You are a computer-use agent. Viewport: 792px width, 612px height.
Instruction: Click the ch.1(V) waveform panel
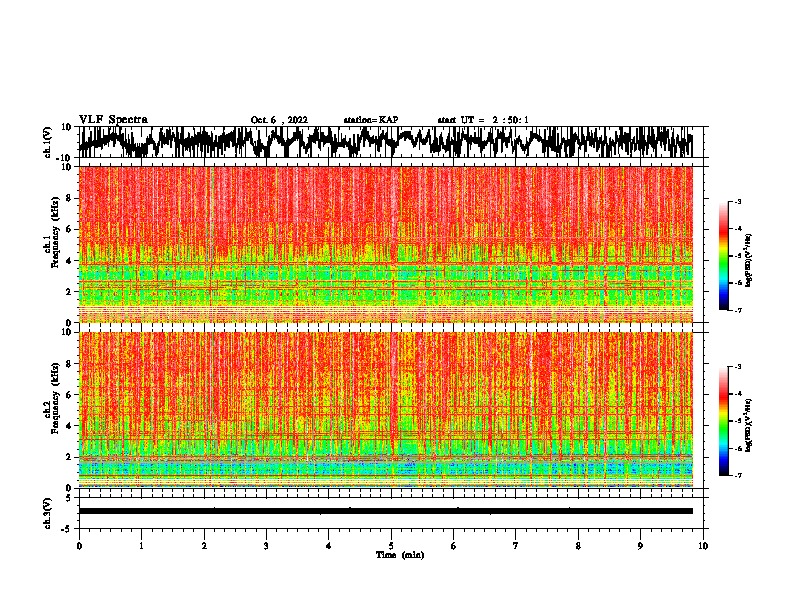click(391, 142)
